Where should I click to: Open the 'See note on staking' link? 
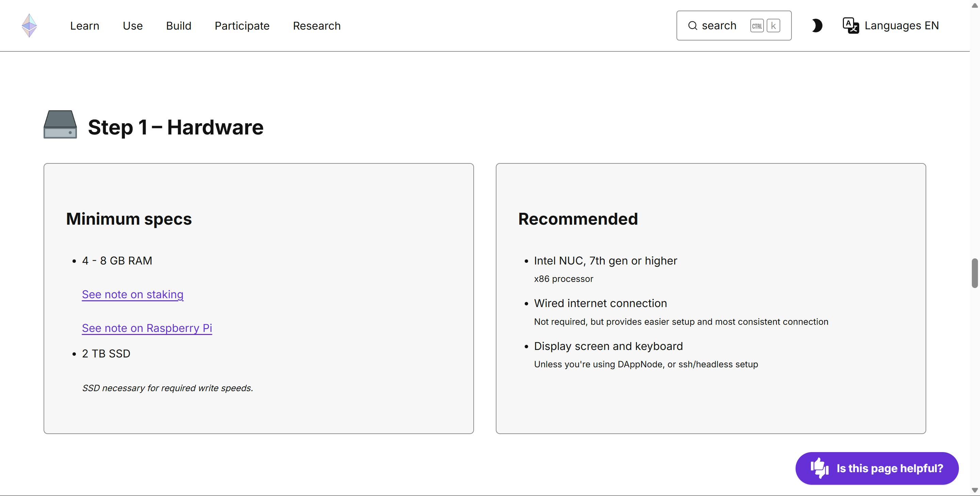pyautogui.click(x=132, y=294)
